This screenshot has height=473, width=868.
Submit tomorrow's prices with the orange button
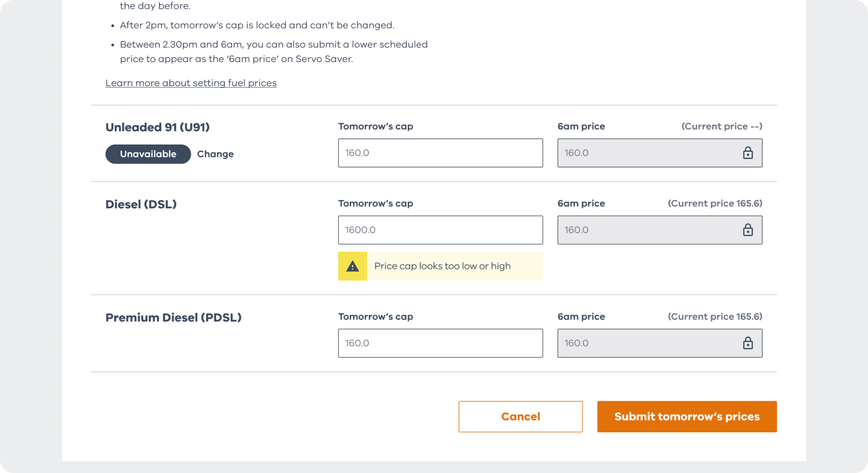coord(687,417)
